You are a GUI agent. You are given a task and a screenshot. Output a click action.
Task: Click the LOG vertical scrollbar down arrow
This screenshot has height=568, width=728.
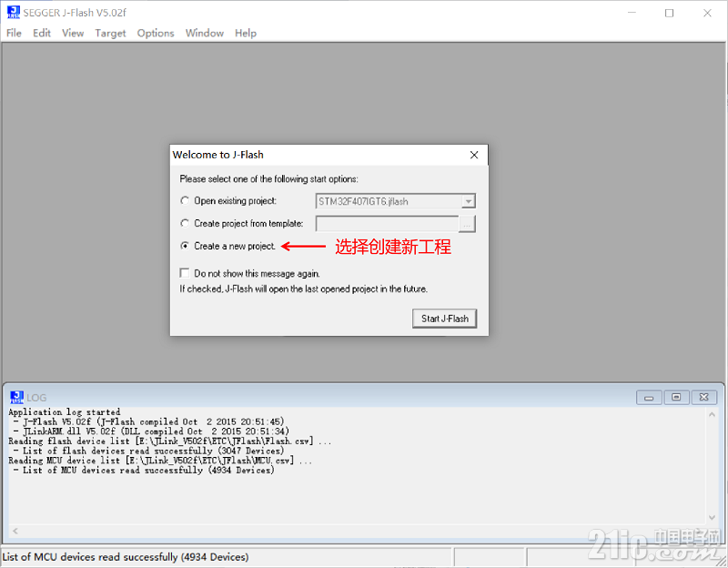pos(712,517)
